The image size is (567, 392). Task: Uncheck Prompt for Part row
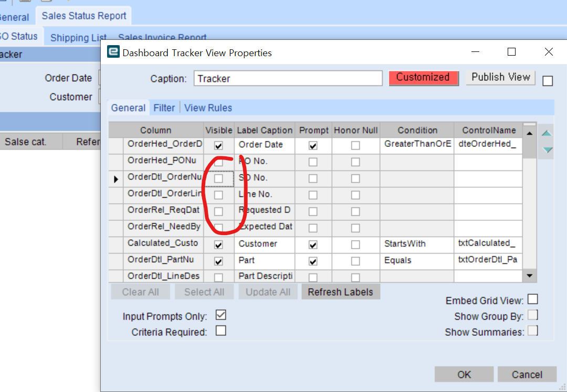pyautogui.click(x=313, y=261)
